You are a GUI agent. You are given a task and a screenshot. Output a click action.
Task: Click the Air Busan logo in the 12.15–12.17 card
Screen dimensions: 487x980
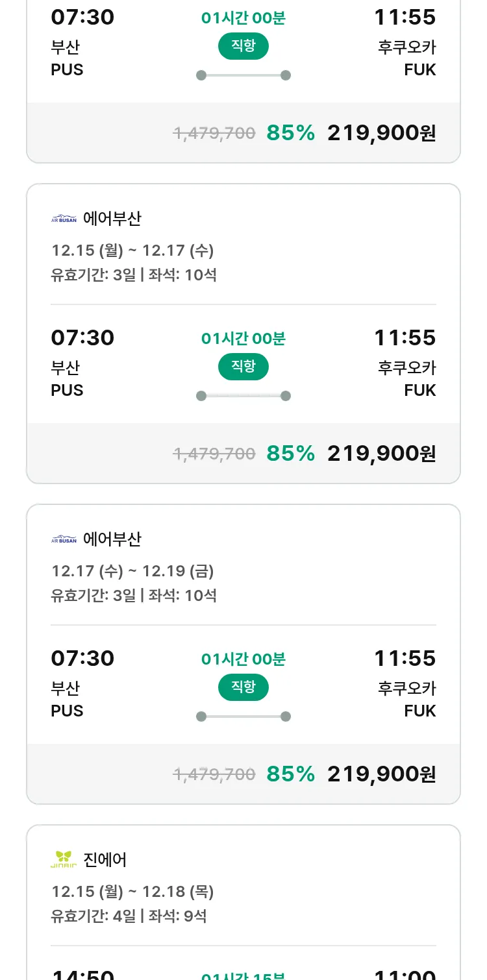pos(64,219)
